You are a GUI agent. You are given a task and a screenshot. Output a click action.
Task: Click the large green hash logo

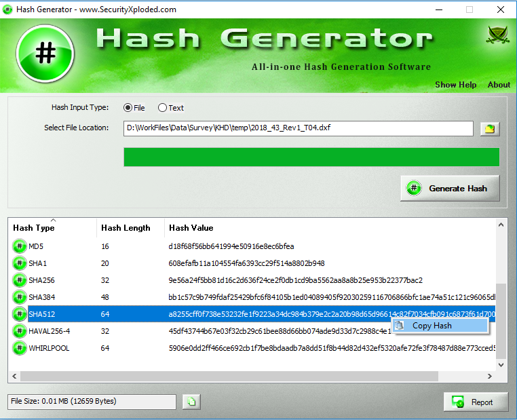coord(45,54)
